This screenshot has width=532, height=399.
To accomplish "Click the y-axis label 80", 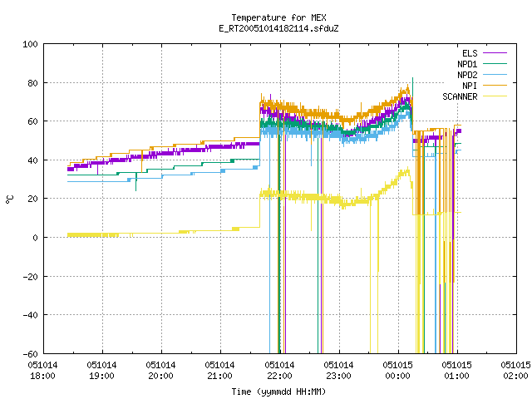I will (x=32, y=83).
